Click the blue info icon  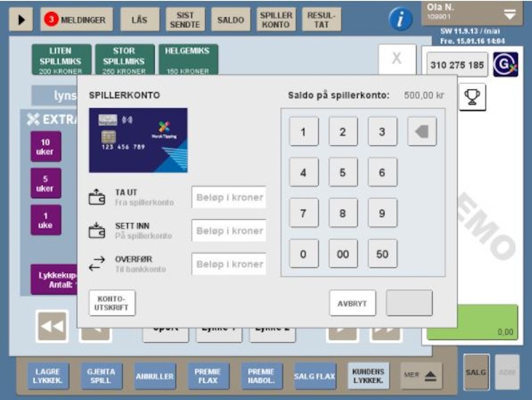coord(400,20)
